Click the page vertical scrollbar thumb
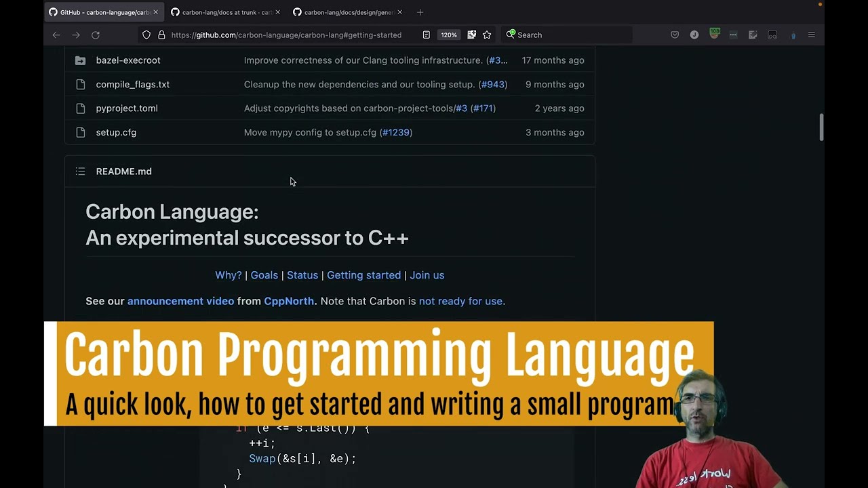This screenshot has height=488, width=868. tap(821, 127)
